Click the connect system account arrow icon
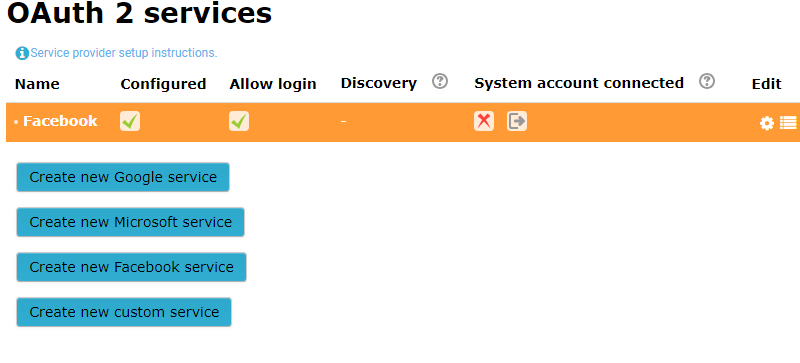The height and width of the screenshot is (363, 800). tap(517, 122)
